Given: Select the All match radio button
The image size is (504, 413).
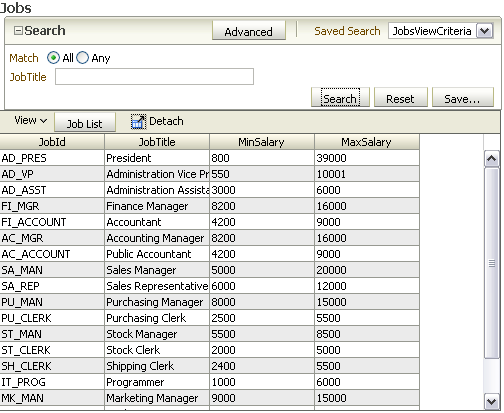Looking at the screenshot, I should (53, 58).
